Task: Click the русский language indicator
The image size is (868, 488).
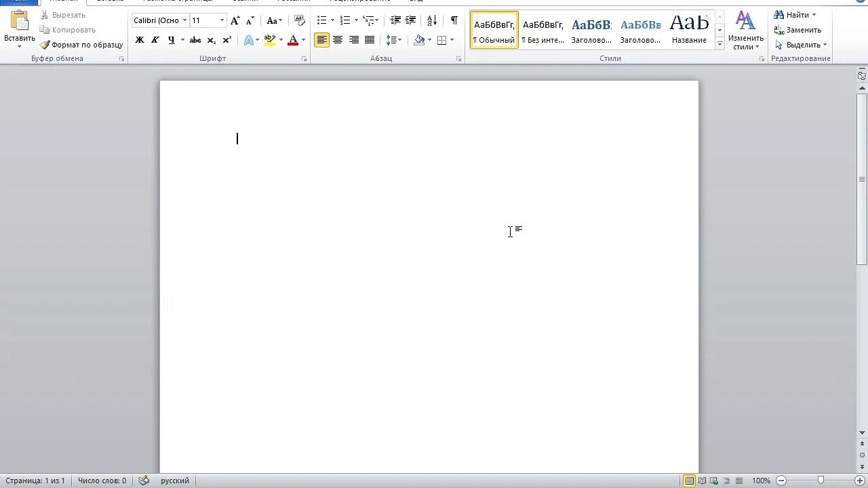Action: coord(175,481)
